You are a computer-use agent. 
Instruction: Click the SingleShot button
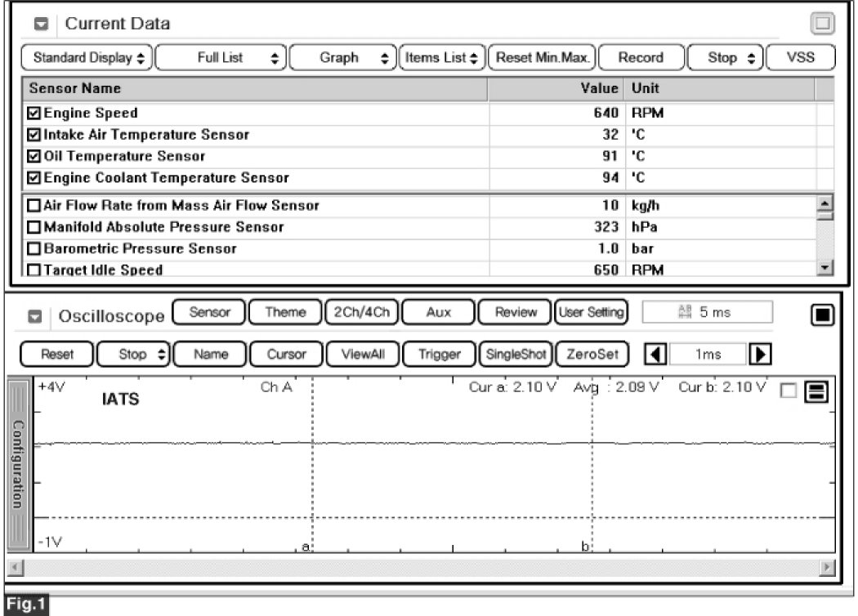(516, 355)
